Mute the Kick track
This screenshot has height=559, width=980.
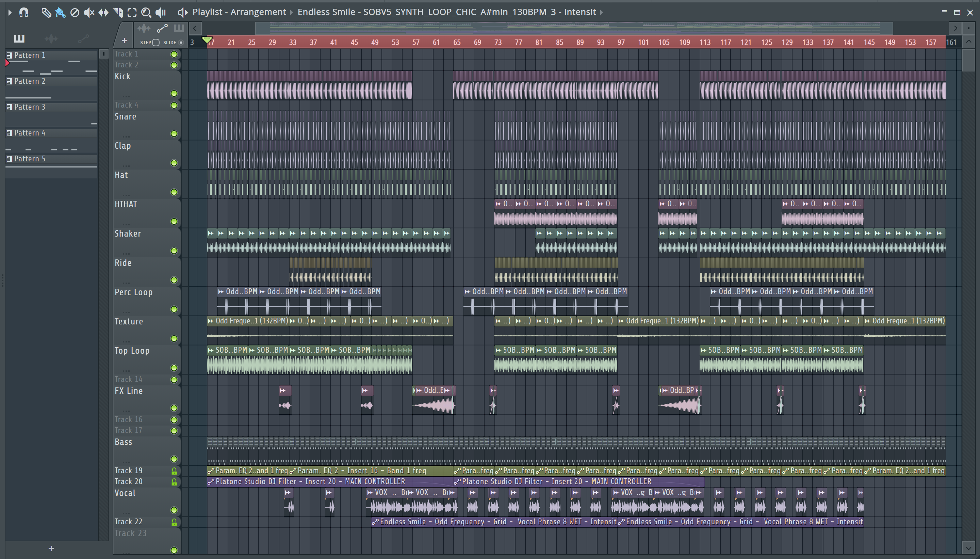coord(174,94)
